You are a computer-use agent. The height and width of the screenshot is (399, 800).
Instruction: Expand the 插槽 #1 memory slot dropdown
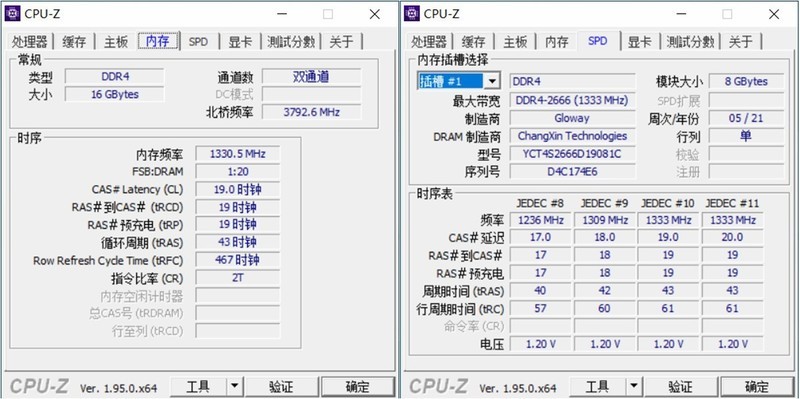[x=492, y=81]
